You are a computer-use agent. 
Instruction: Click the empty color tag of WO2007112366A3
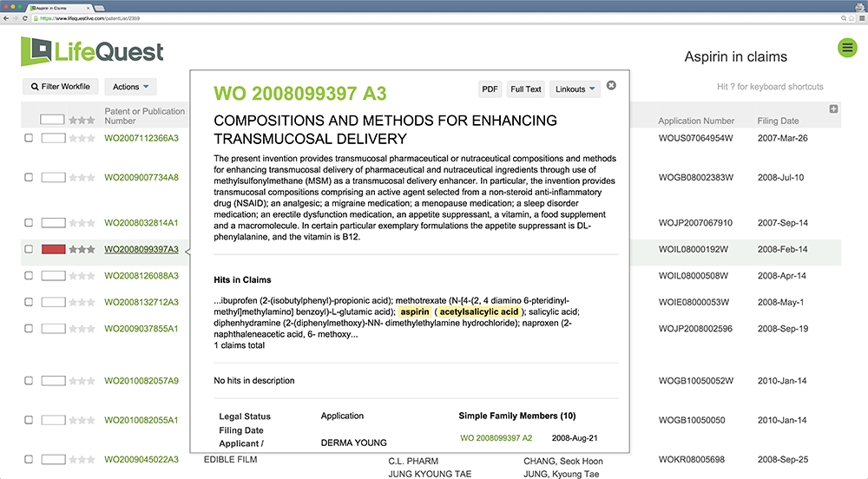pos(53,138)
